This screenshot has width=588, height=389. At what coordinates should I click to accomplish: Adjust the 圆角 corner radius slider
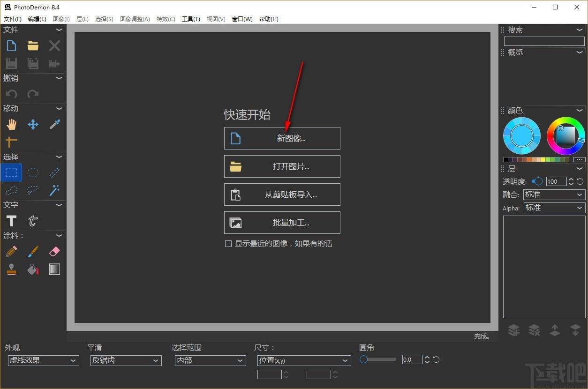[x=378, y=359]
